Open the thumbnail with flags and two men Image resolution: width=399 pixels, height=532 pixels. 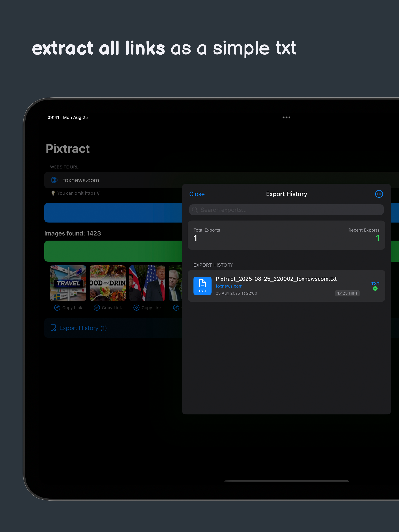coord(147,283)
